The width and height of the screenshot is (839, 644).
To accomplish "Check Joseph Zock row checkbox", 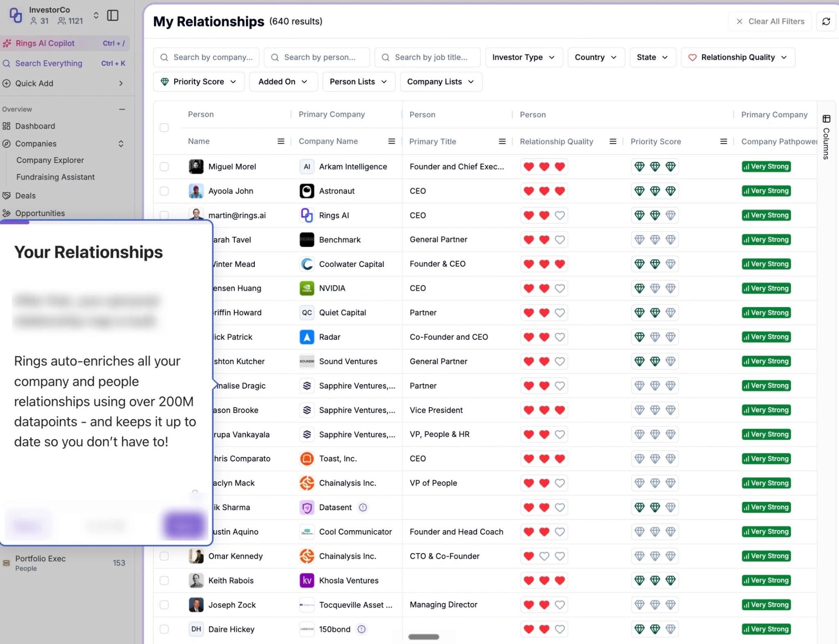I will pyautogui.click(x=164, y=605).
